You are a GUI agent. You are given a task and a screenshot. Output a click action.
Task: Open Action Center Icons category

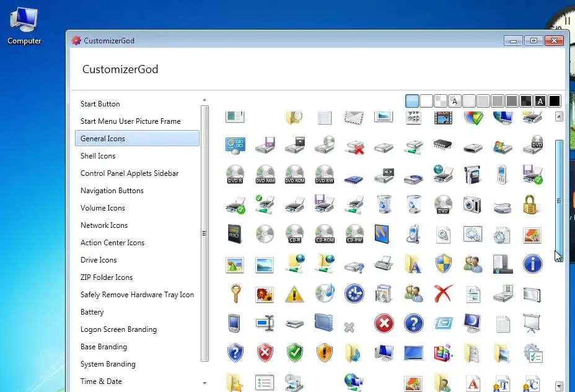[113, 243]
